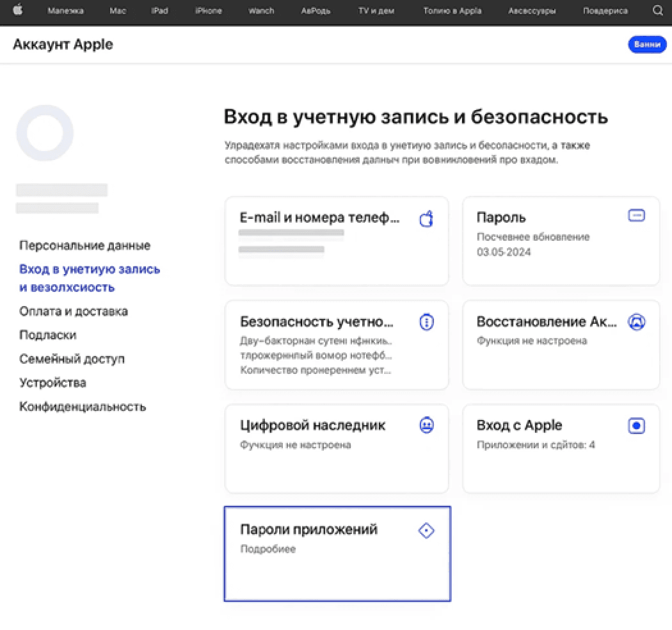Viewport: 672px width, 630px height.
Task: Open the iPhone menu item
Action: pyautogui.click(x=207, y=10)
